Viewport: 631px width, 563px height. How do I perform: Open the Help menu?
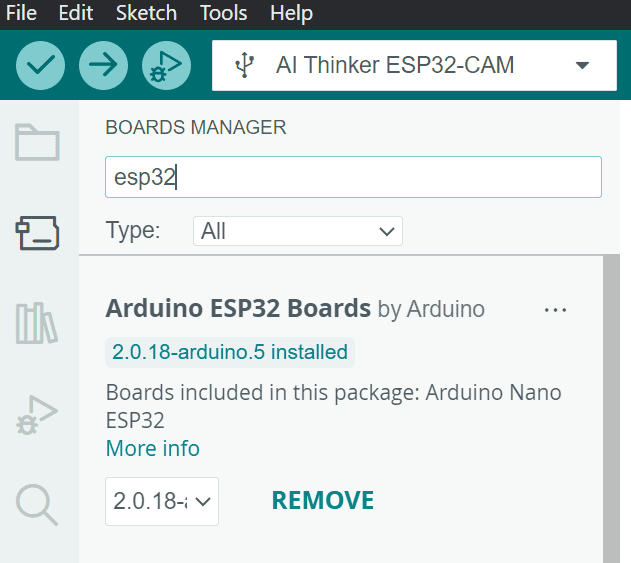[291, 13]
